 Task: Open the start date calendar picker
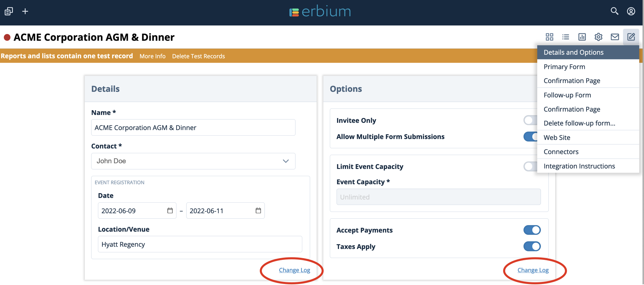tap(170, 211)
